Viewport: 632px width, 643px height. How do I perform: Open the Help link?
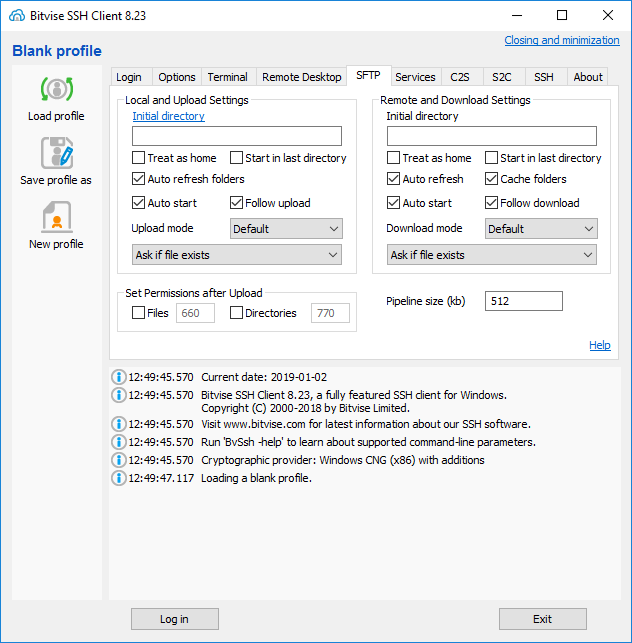(x=600, y=345)
